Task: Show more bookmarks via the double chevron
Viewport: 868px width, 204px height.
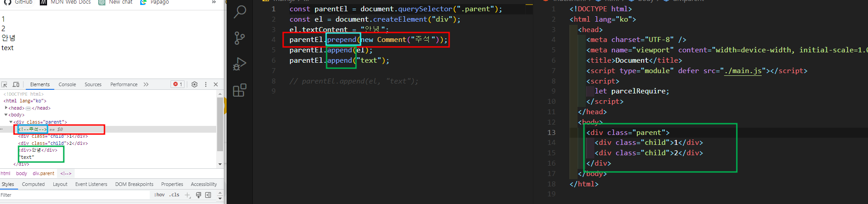Action: (214, 2)
